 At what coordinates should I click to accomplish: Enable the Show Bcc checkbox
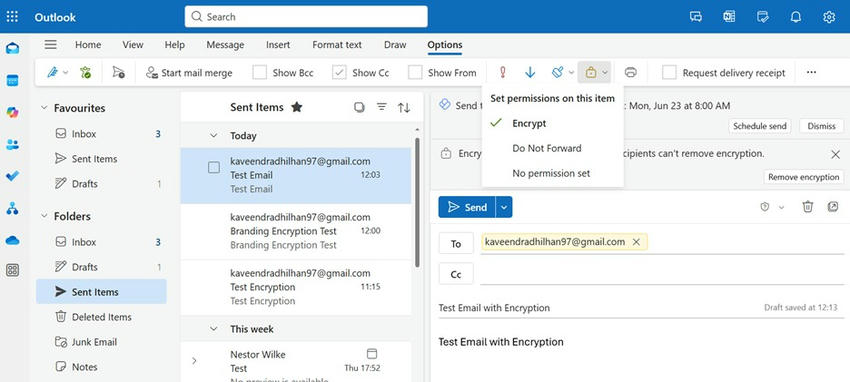260,73
